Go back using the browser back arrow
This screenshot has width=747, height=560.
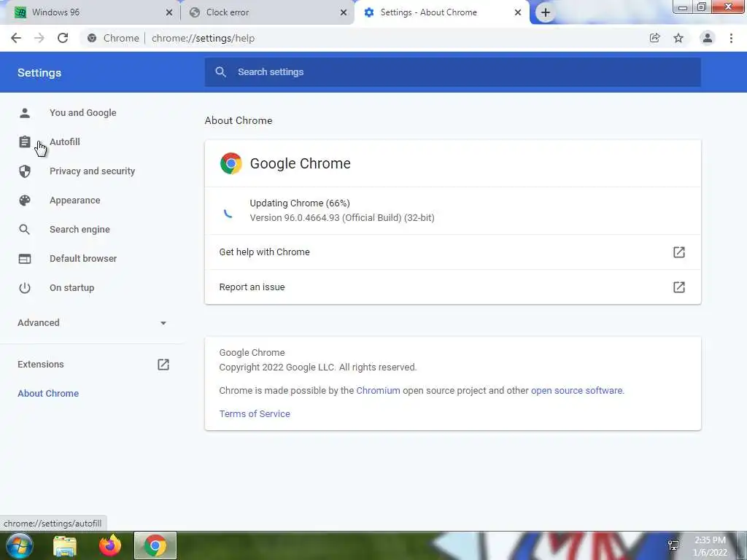pyautogui.click(x=16, y=38)
